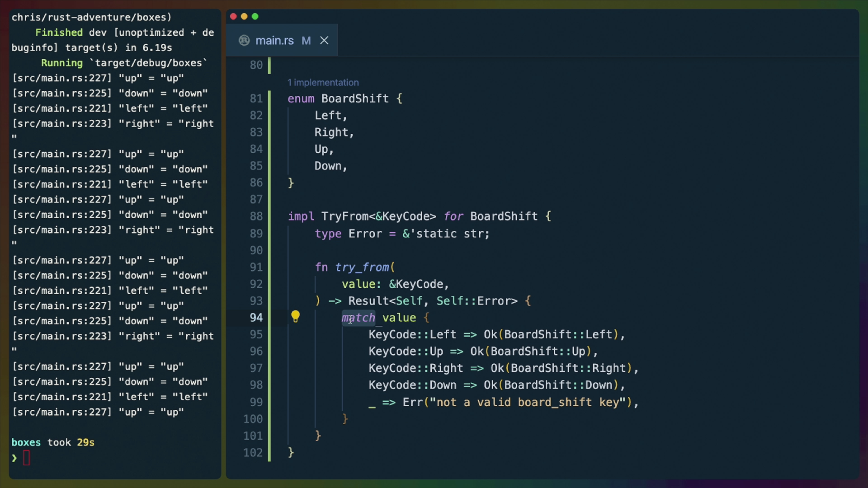Click the green zoom traffic light
Image resolution: width=868 pixels, height=488 pixels.
click(x=255, y=16)
